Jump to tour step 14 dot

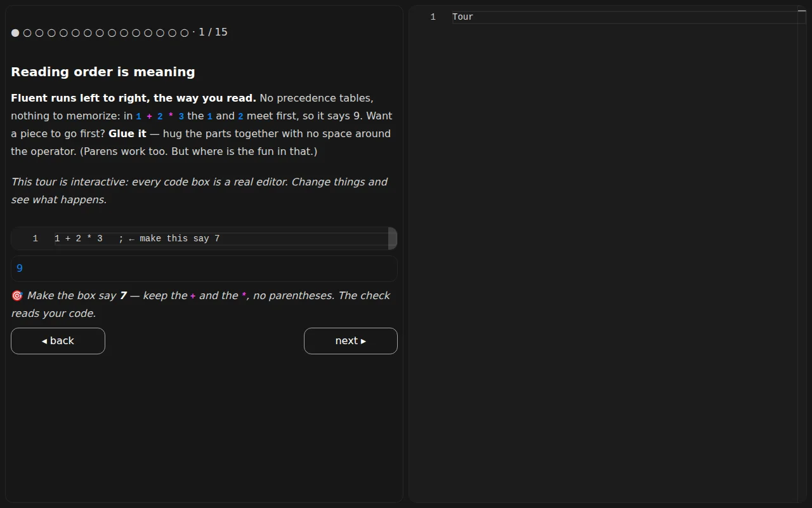click(x=172, y=33)
